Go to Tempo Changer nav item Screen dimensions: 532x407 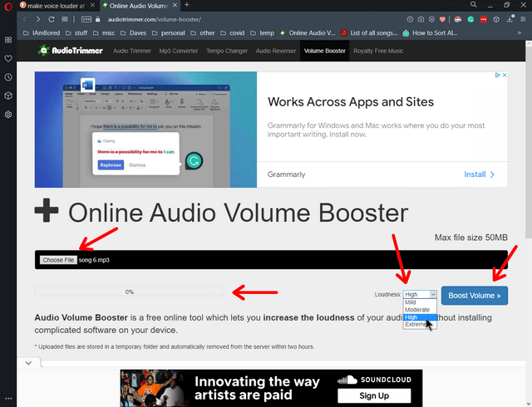[x=227, y=51]
